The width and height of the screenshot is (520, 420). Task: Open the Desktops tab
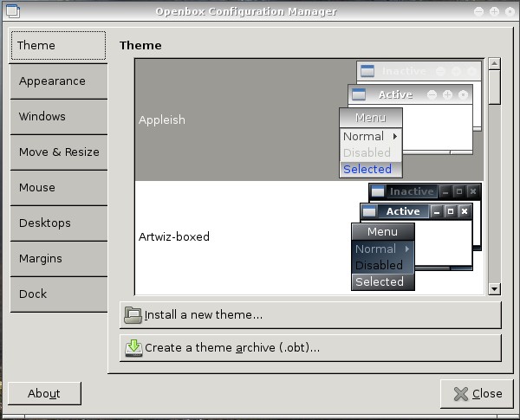pos(58,223)
